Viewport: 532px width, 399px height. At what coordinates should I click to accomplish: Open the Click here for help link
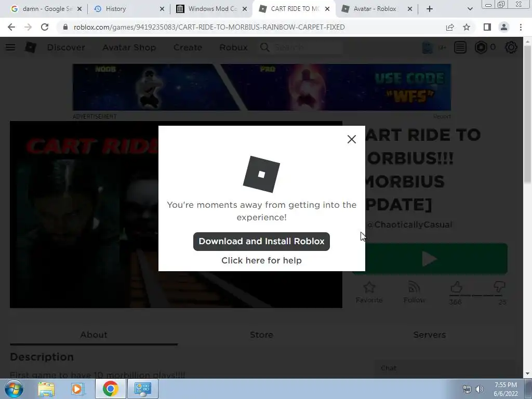pos(261,260)
